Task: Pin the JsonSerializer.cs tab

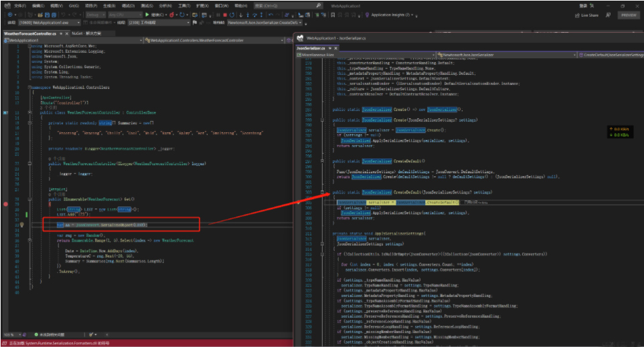Action: click(x=329, y=48)
